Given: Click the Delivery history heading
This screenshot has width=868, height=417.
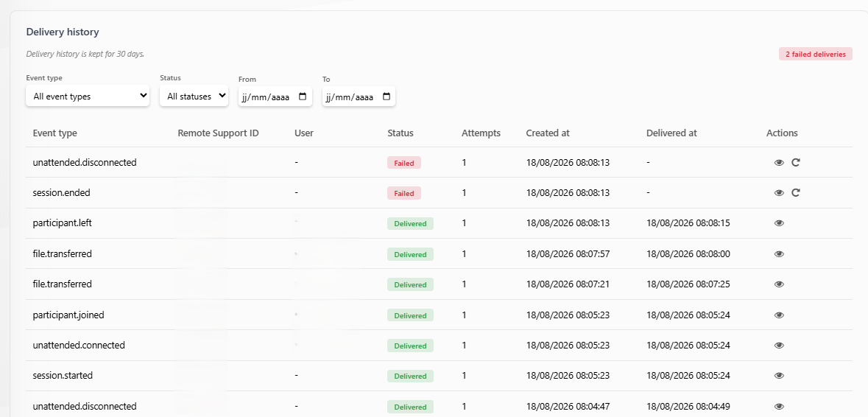Looking at the screenshot, I should (63, 32).
